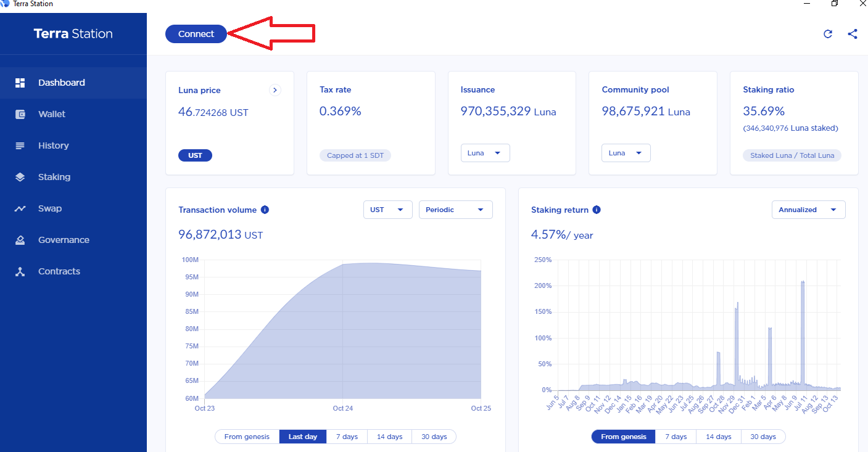
Task: Select the UST pill on the Luna price card
Action: tap(195, 155)
